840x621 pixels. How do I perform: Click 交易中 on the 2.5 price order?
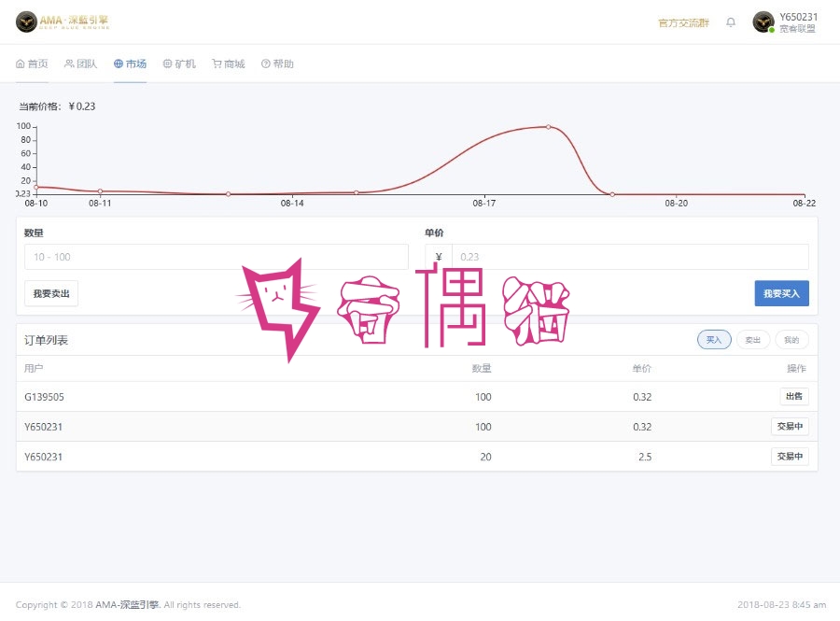tap(790, 457)
